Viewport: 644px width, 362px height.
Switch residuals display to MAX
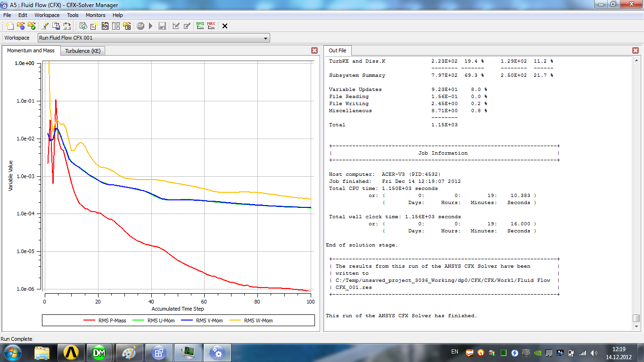click(211, 26)
